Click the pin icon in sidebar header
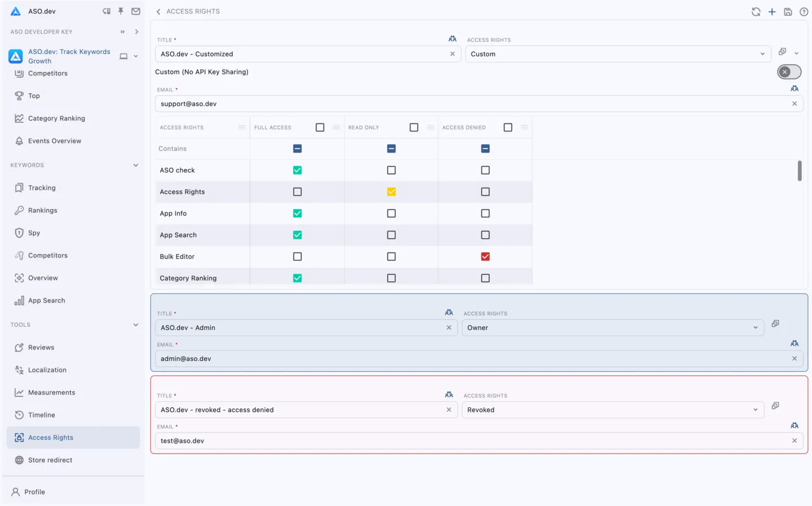 click(121, 11)
